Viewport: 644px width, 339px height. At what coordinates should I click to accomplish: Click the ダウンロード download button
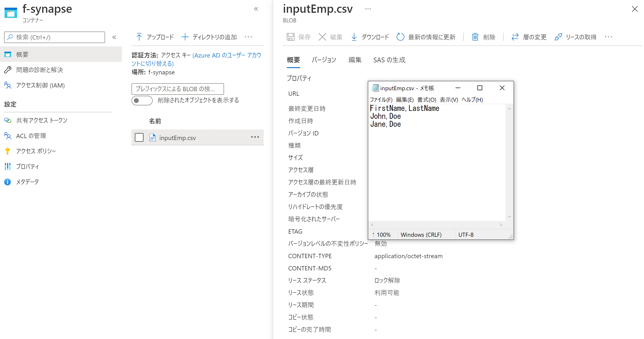[370, 37]
